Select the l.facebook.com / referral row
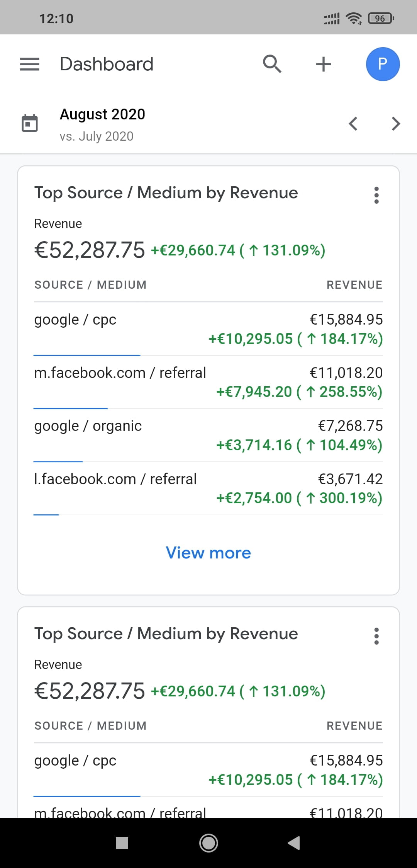The width and height of the screenshot is (417, 868). click(x=208, y=488)
